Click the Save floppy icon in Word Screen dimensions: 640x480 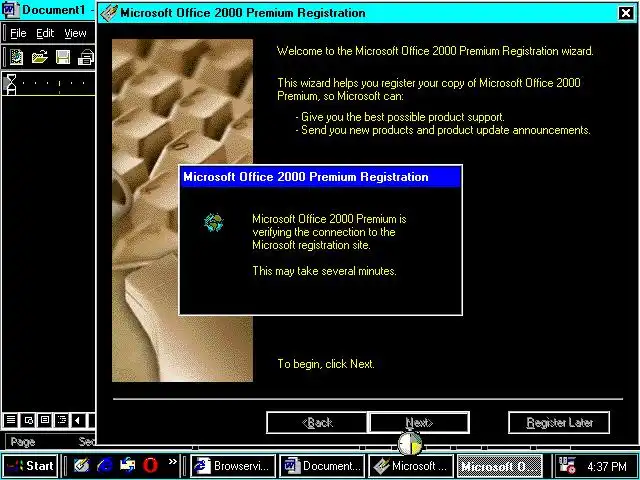coord(63,57)
